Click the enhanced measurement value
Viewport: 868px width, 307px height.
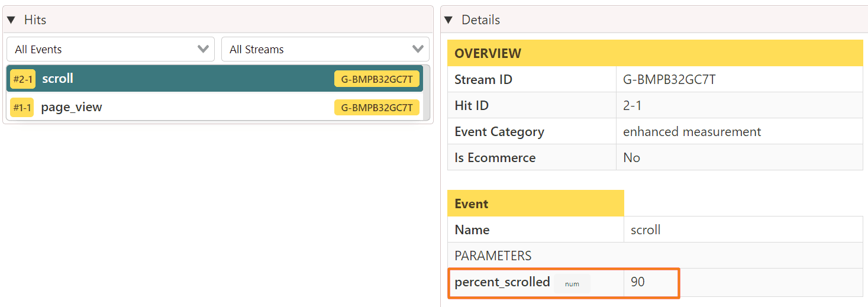tap(692, 131)
